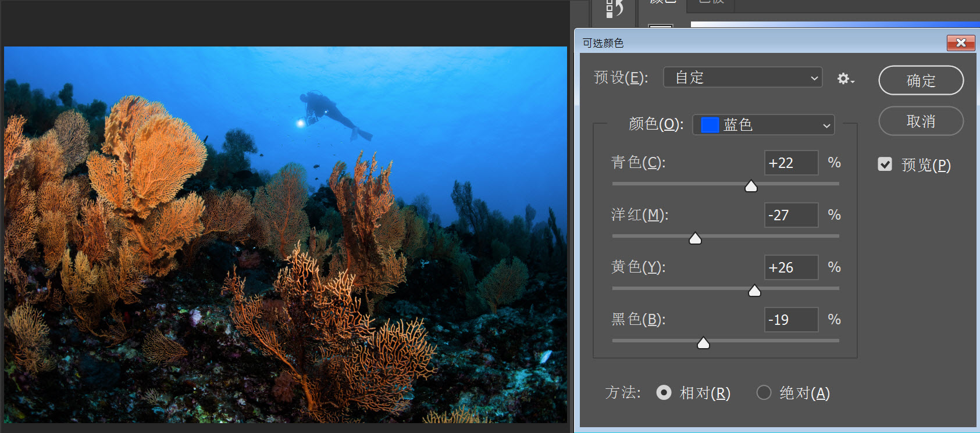Click the 取消 cancel button
Viewport: 980px width, 433px height.
pos(921,121)
